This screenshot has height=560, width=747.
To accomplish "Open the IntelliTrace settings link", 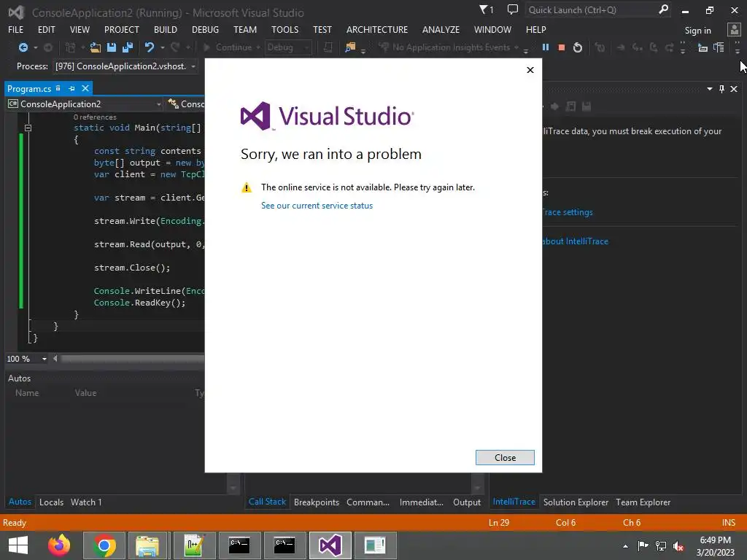I will point(567,212).
